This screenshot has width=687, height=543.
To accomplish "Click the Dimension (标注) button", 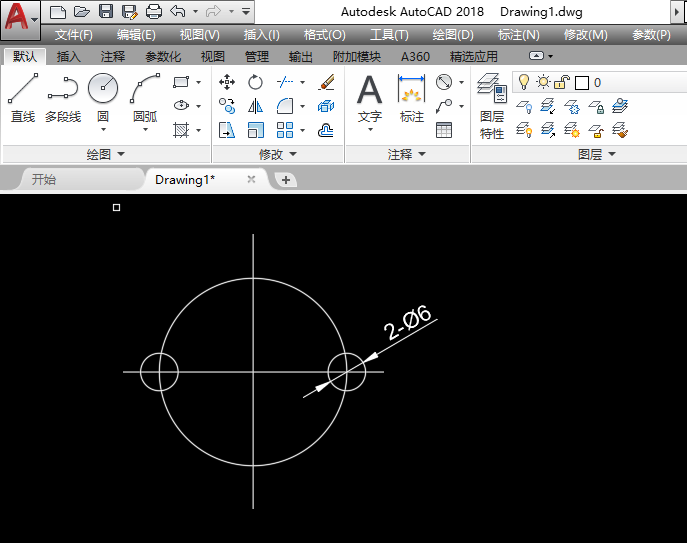I will 412,98.
